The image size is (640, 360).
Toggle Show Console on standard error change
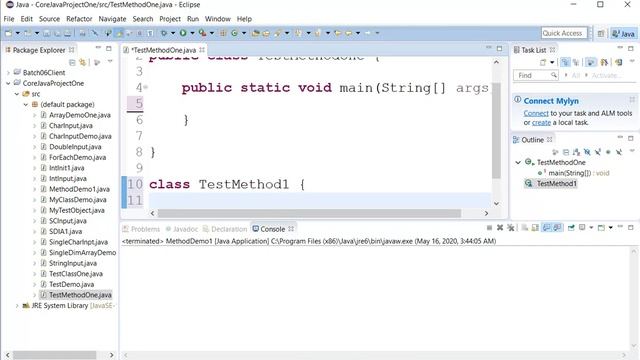[557, 228]
